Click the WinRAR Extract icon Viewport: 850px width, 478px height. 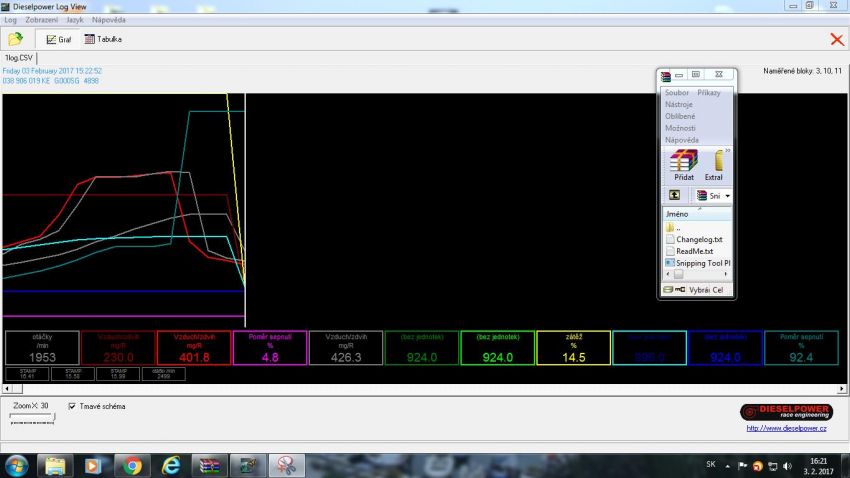tap(714, 165)
